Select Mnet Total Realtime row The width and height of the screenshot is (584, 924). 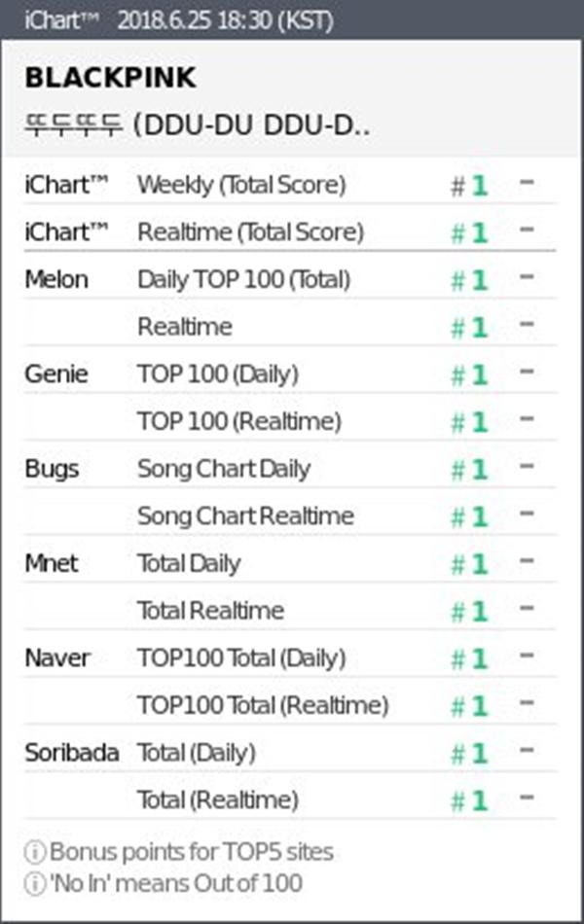(210, 611)
